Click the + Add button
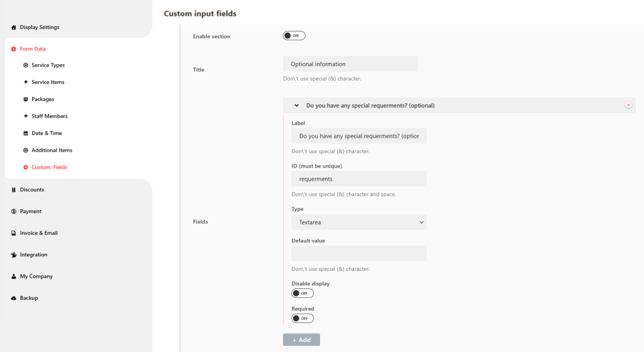Screen dimensions: 644x352 301,340
